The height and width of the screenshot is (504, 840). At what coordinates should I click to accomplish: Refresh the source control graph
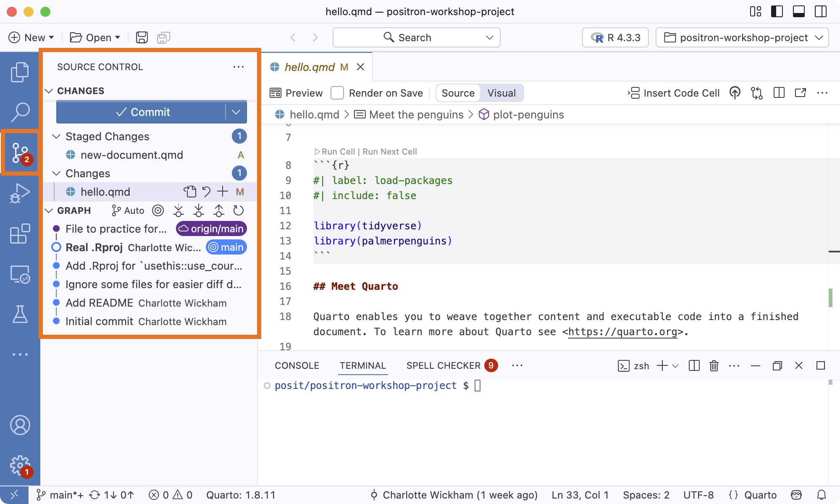tap(239, 210)
